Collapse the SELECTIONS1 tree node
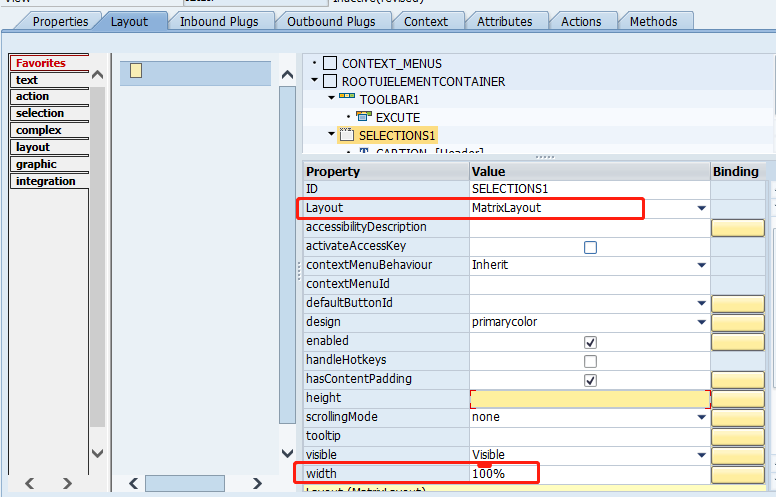The image size is (776, 497). pyautogui.click(x=332, y=134)
